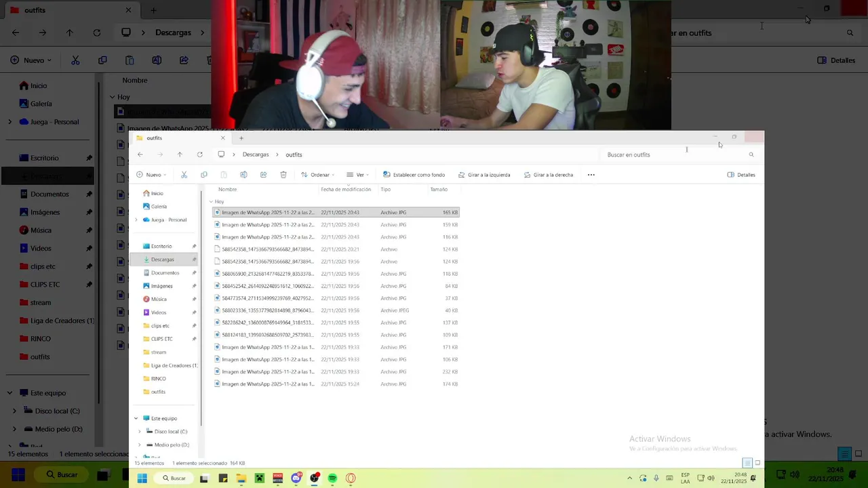Click volume icon in front system tray
Viewport: 868px width, 488px height.
point(711,479)
